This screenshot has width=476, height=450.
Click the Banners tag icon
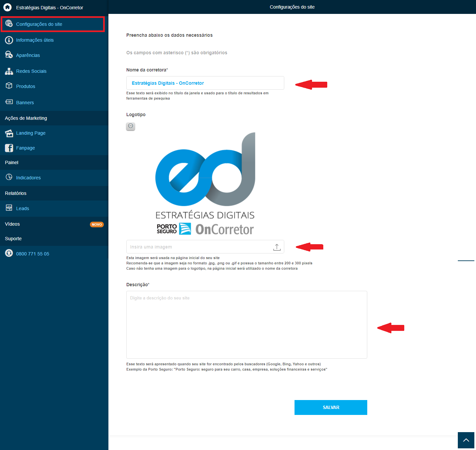pos(9,102)
